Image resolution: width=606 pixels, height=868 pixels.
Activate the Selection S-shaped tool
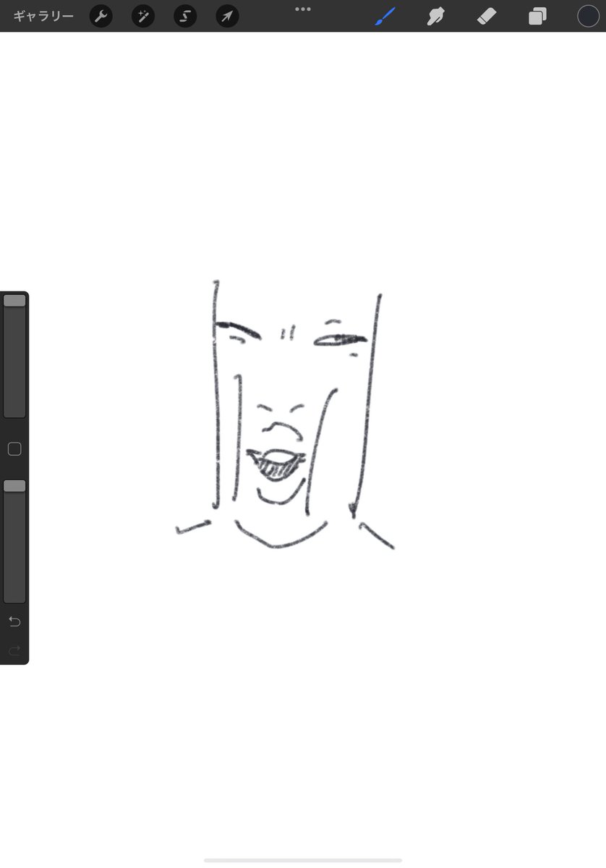pos(185,16)
